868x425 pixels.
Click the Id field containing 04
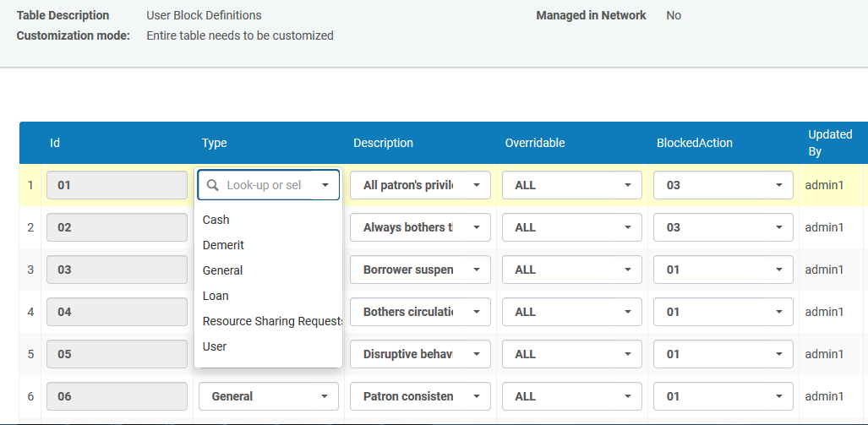point(117,312)
